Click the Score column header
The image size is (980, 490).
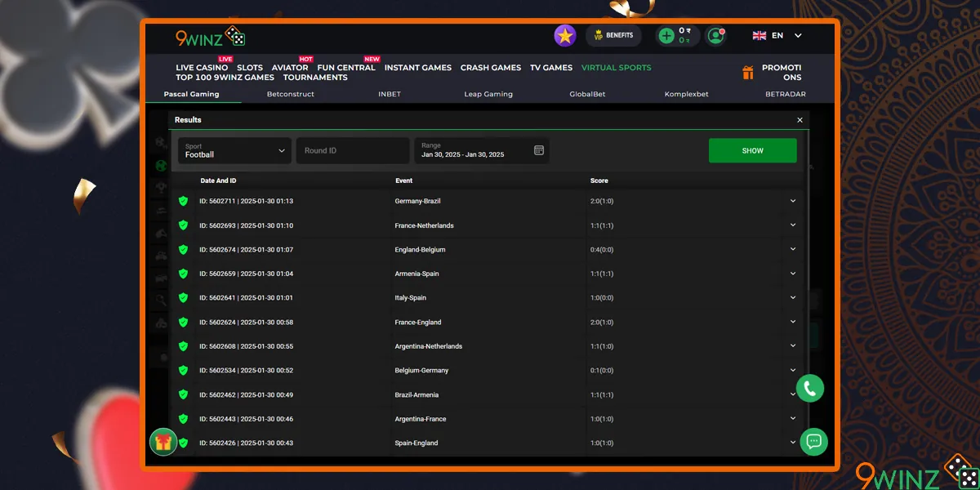coord(599,180)
